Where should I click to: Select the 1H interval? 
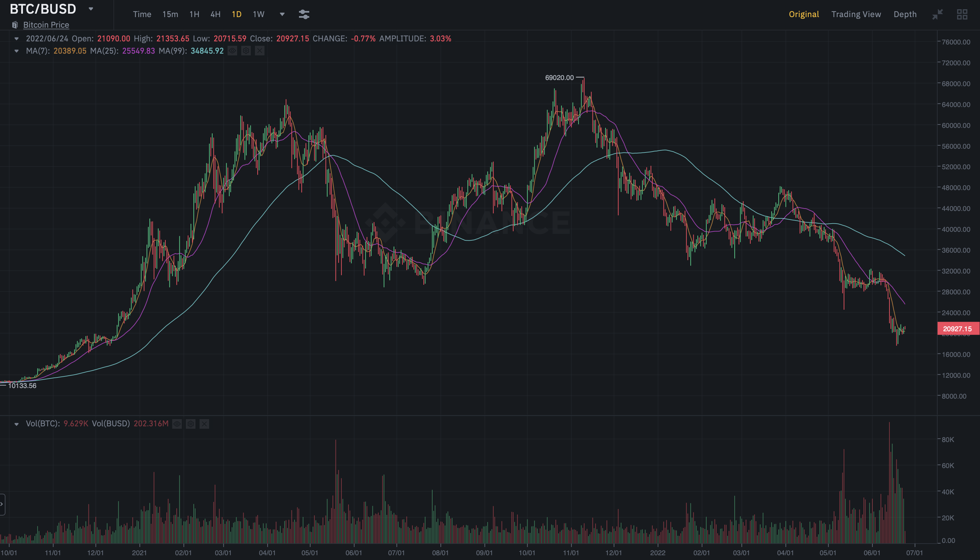194,14
